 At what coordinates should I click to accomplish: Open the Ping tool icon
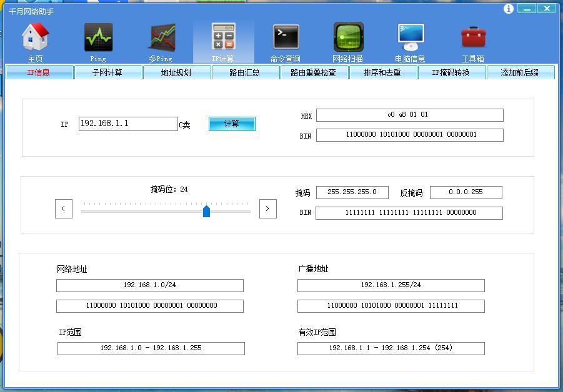[x=98, y=39]
